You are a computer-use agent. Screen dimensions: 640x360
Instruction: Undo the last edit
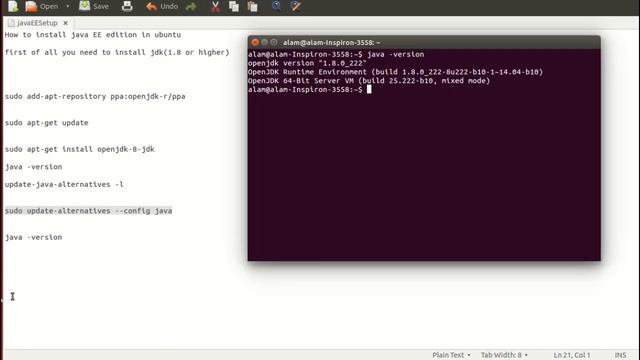162,6
